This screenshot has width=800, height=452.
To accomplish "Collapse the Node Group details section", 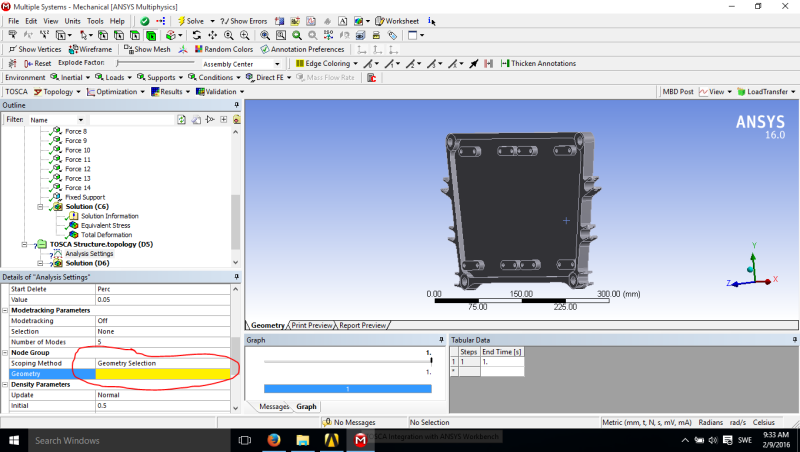I will [x=6, y=353].
